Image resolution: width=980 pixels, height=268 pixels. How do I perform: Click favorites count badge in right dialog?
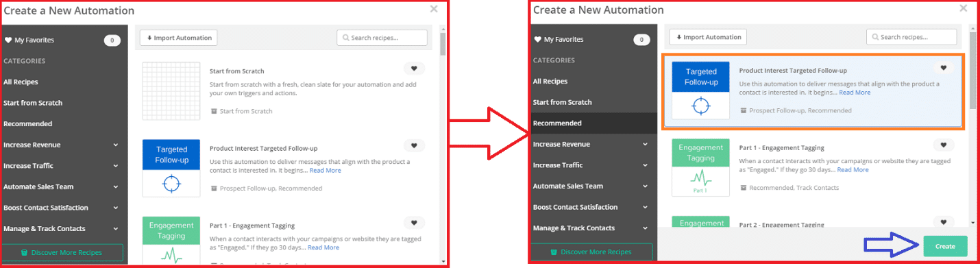pyautogui.click(x=641, y=40)
